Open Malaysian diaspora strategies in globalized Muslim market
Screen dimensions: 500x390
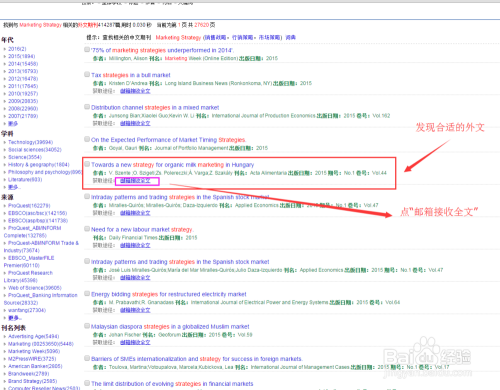point(170,327)
